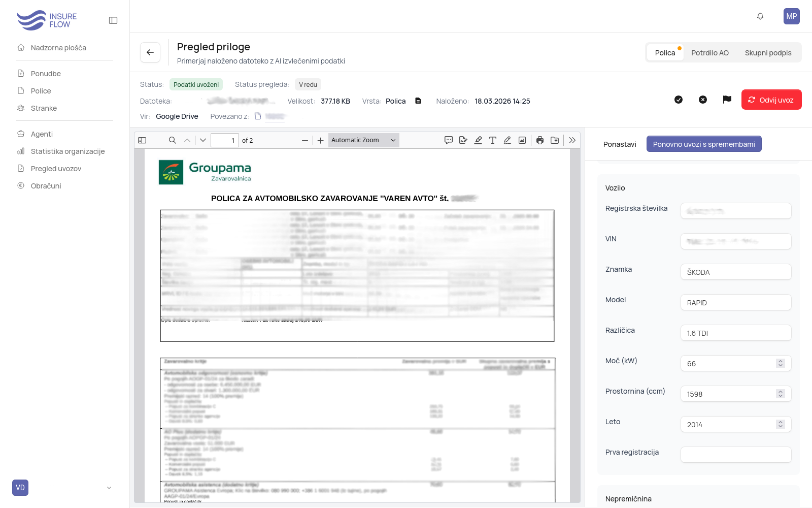Open more PDF tools menu
Image resolution: width=812 pixels, height=508 pixels.
point(572,140)
